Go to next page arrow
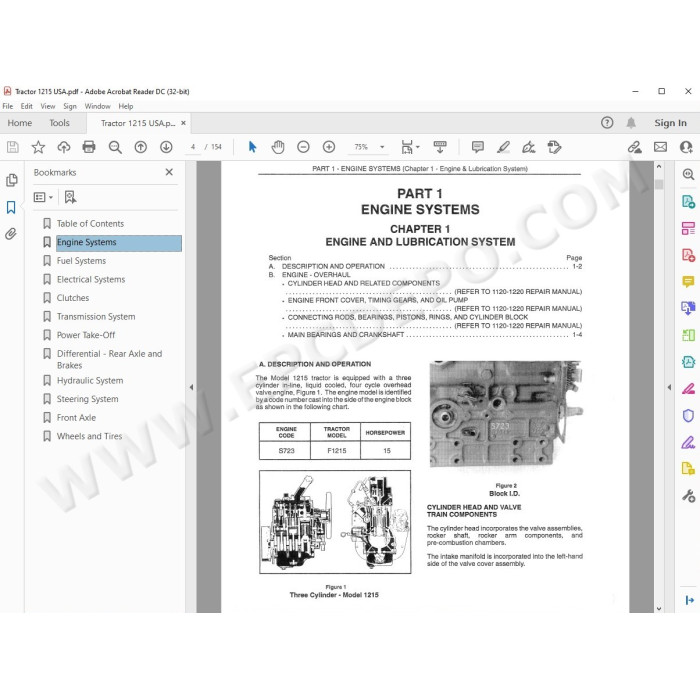 [166, 147]
